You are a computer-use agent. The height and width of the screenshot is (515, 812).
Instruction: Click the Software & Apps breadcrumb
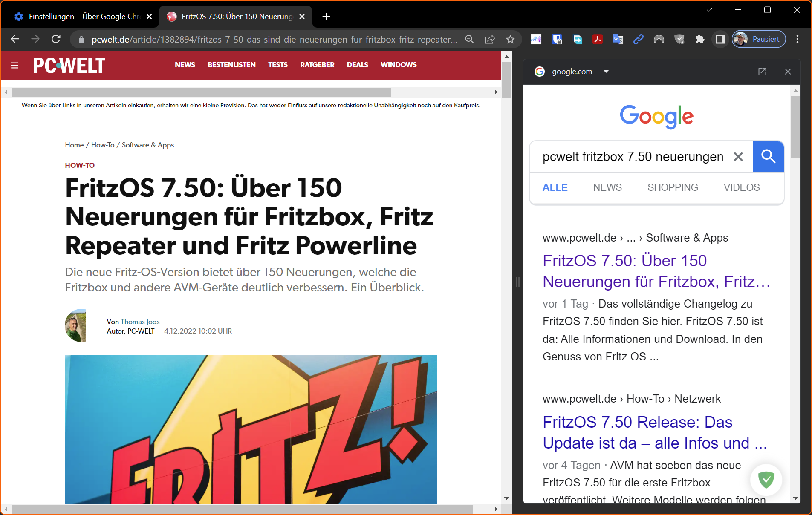148,145
